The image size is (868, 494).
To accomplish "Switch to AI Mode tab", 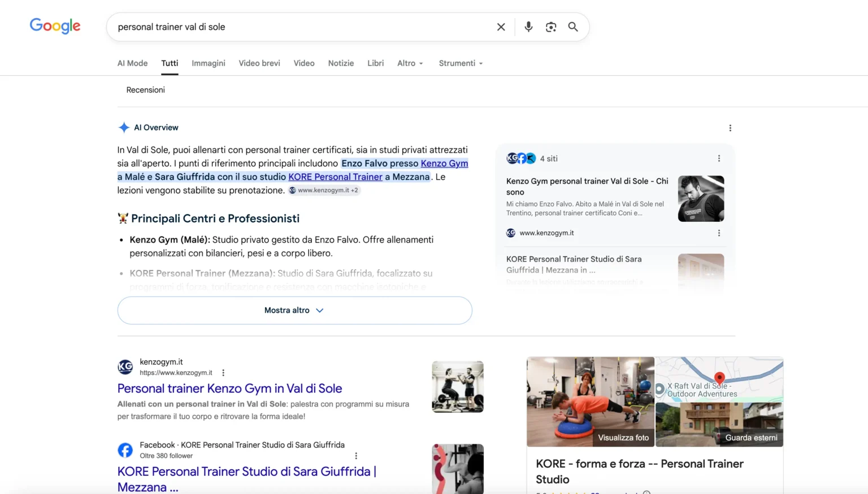I will 132,63.
